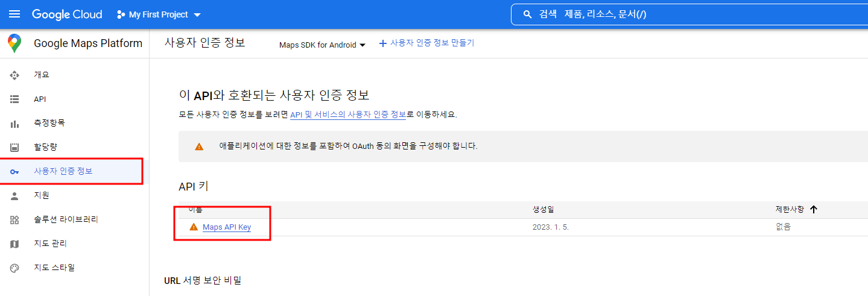This screenshot has width=868, height=296.
Task: Open Google Maps Platform heading
Action: [88, 43]
